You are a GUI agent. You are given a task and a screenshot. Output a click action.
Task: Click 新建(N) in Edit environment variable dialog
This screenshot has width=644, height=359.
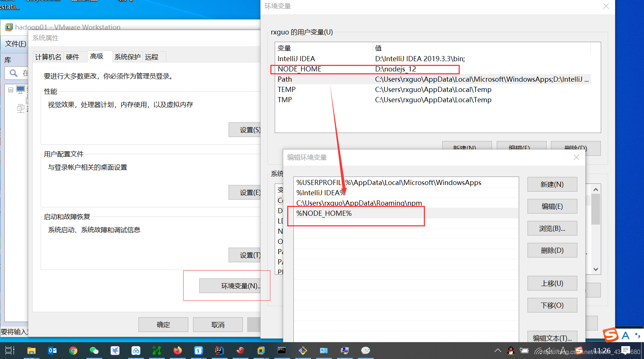coord(552,184)
